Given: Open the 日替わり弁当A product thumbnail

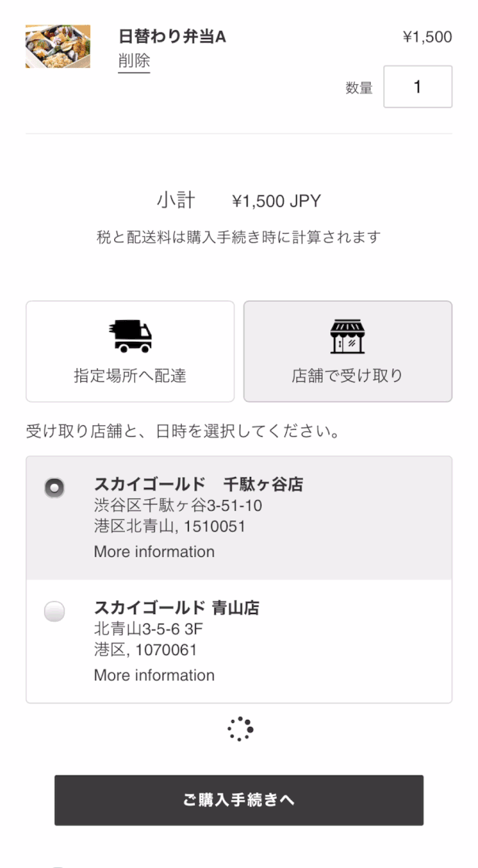Looking at the screenshot, I should [x=58, y=46].
